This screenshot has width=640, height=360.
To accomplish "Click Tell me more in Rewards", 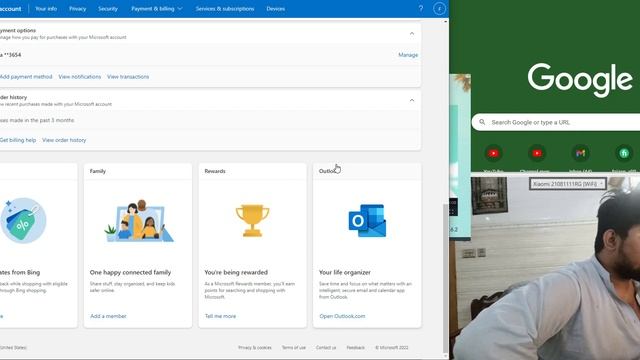I will [x=220, y=316].
